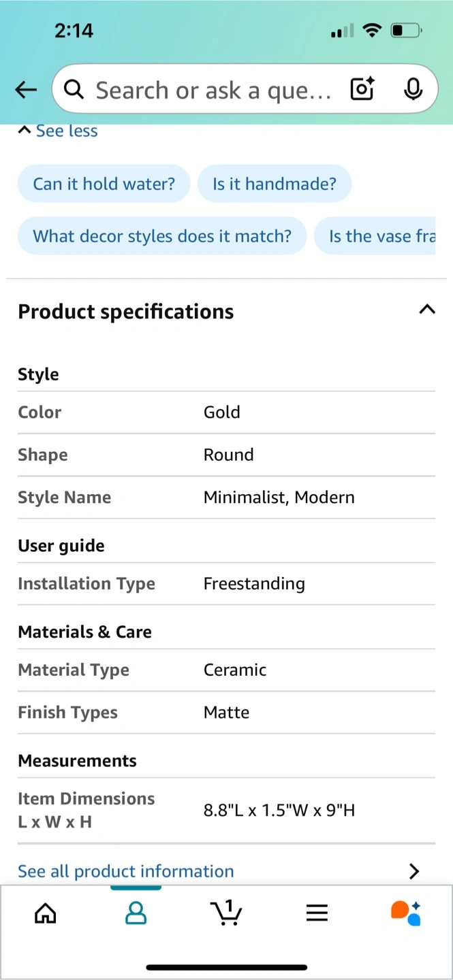Ask 'What decor styles does it match?'
The image size is (453, 980).
pos(162,236)
